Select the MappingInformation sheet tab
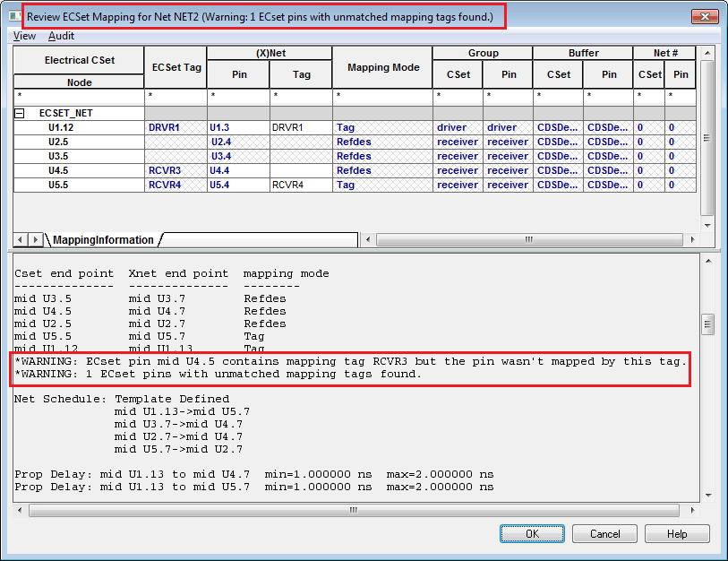Screen dimensions: 728x561 click(x=103, y=240)
